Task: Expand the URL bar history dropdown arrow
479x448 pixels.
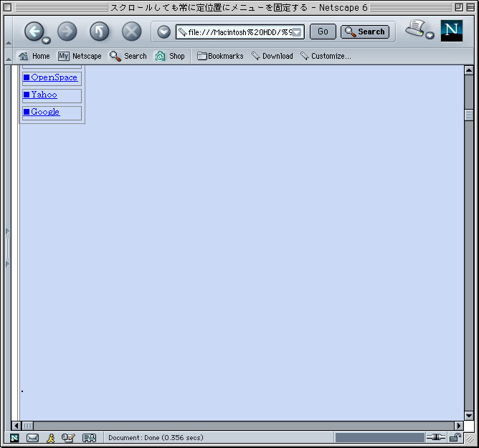Action: click(297, 32)
